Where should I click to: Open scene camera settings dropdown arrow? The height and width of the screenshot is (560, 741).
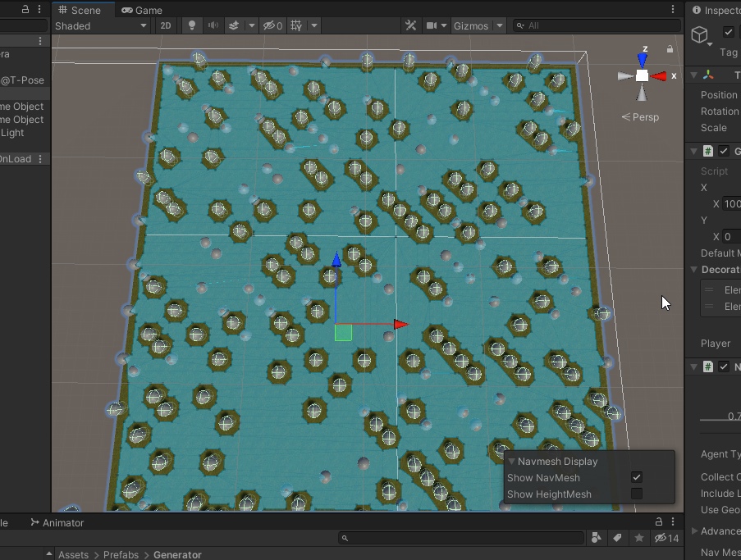pyautogui.click(x=443, y=26)
